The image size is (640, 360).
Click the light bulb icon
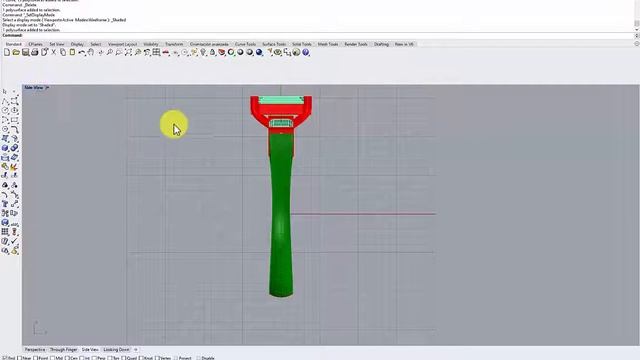point(203,52)
